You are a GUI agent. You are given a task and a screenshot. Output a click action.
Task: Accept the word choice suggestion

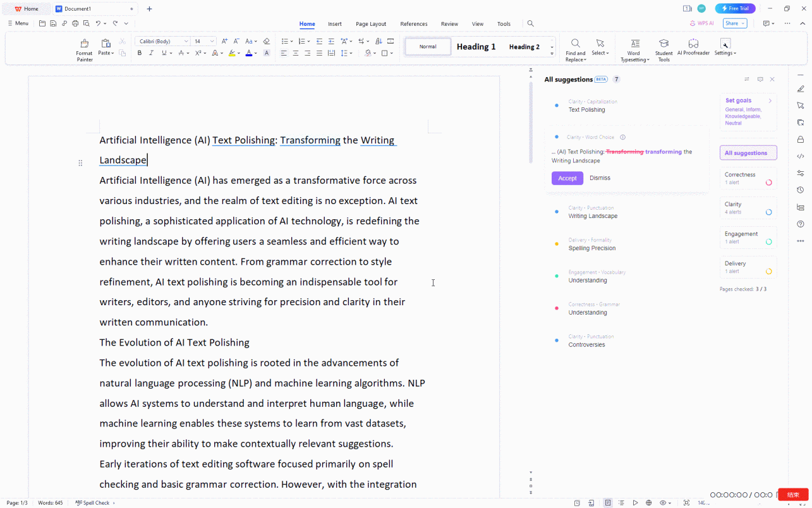(x=567, y=178)
